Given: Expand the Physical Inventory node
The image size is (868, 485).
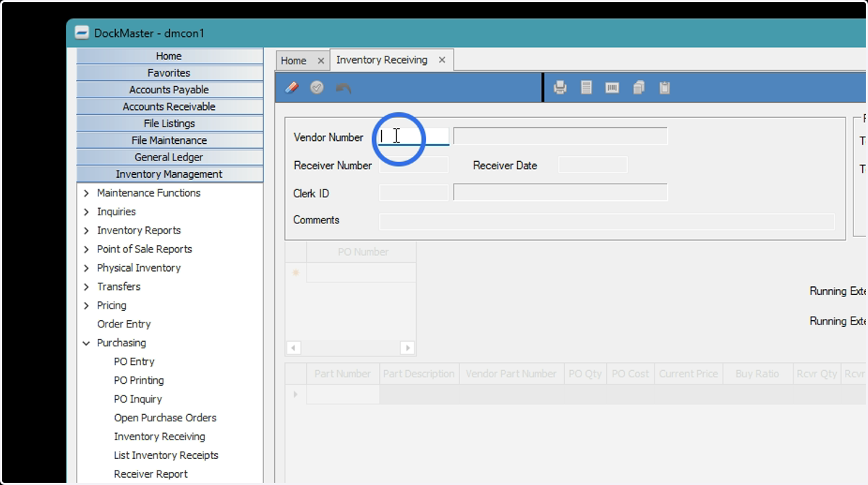Looking at the screenshot, I should (x=87, y=268).
